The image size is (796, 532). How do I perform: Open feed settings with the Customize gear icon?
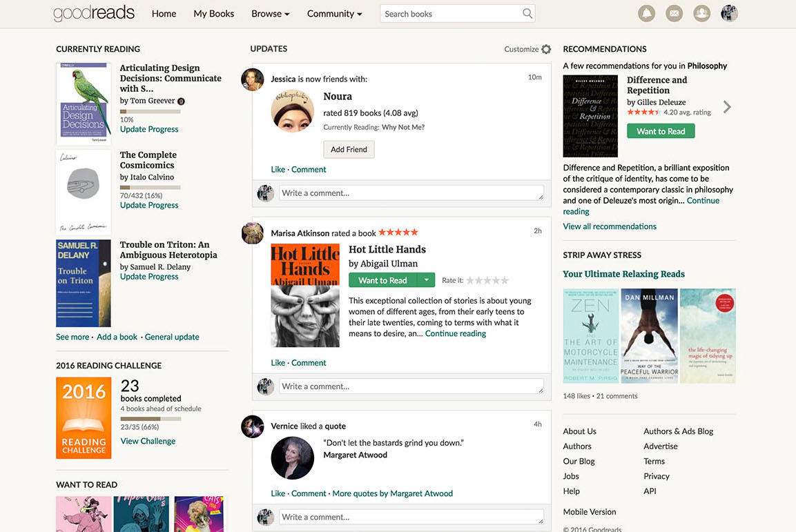[x=547, y=48]
